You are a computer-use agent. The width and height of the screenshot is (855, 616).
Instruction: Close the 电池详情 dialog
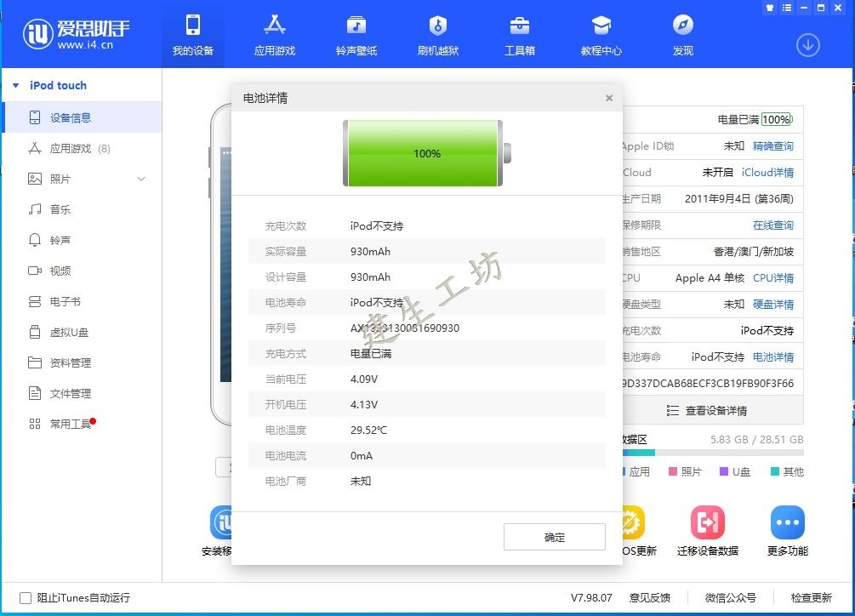609,98
